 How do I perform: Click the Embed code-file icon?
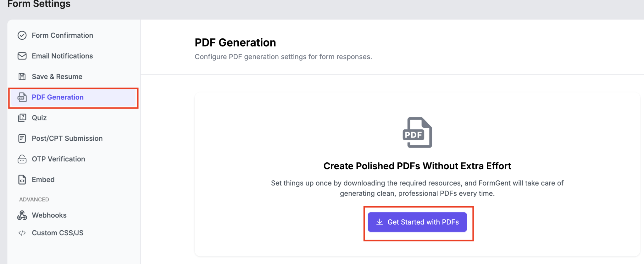(22, 180)
